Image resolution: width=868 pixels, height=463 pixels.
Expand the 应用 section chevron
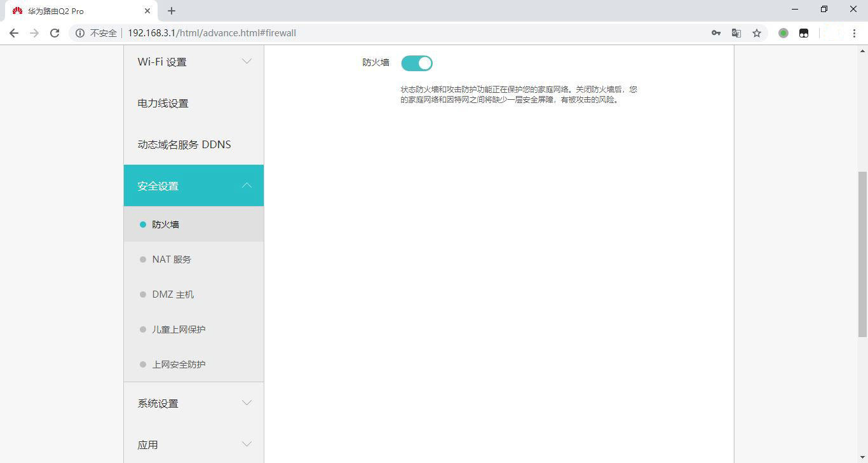[x=247, y=445]
